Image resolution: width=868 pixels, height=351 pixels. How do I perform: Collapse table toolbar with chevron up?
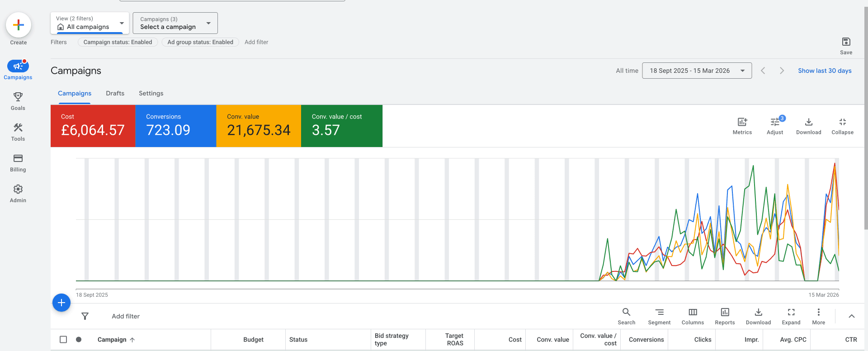coord(852,316)
